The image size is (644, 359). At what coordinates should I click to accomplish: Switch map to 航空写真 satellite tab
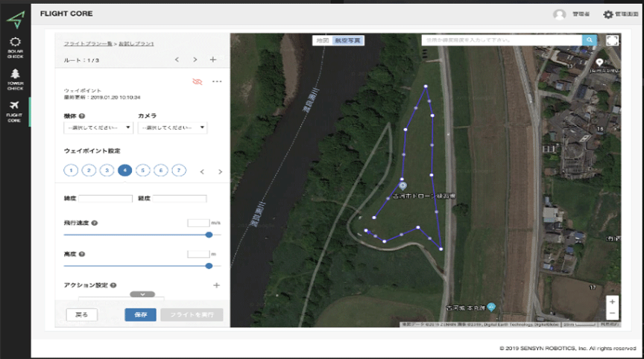[x=349, y=40]
